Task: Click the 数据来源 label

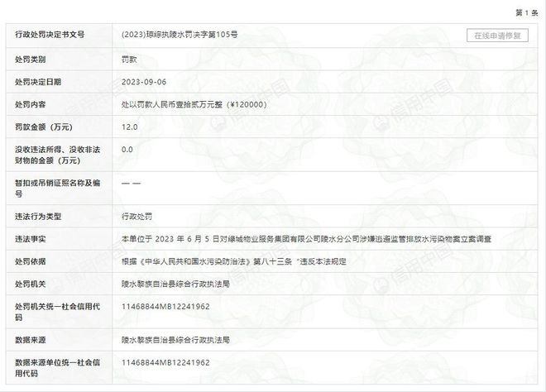Action: [x=31, y=340]
